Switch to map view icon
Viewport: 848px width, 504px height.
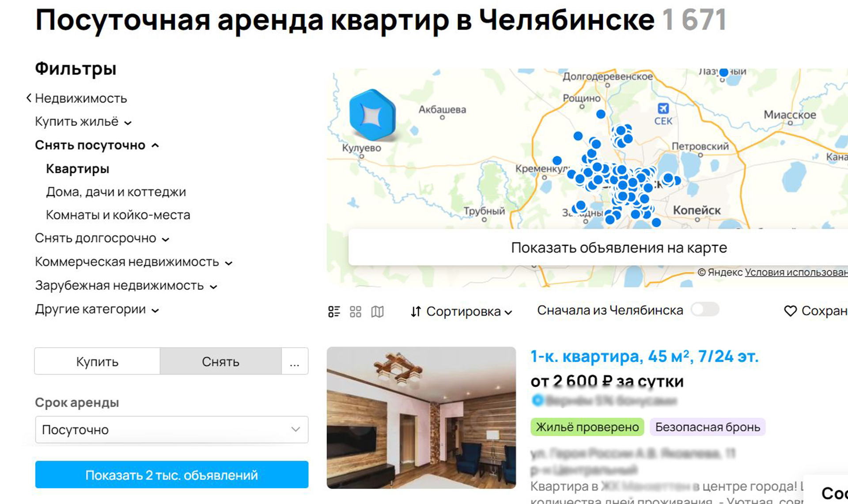377,311
